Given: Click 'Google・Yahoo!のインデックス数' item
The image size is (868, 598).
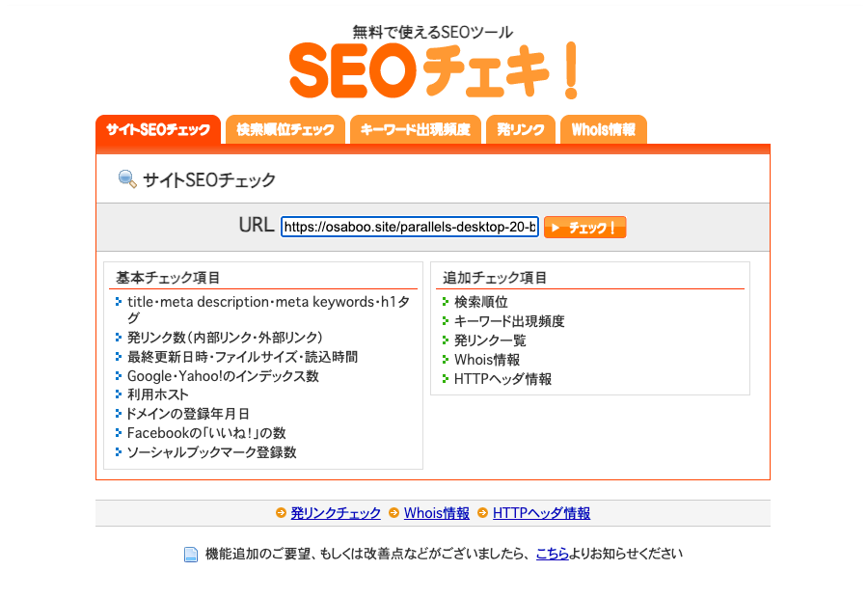Looking at the screenshot, I should (x=223, y=376).
